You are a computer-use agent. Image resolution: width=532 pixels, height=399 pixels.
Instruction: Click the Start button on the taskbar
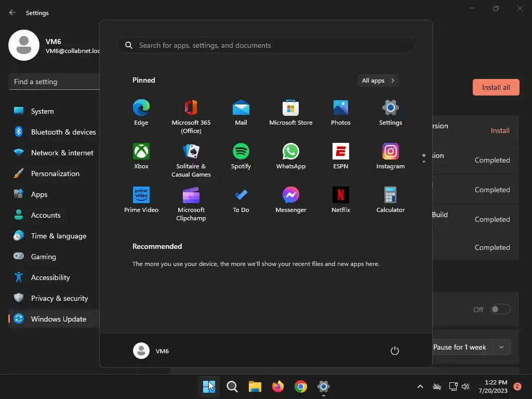pos(209,387)
